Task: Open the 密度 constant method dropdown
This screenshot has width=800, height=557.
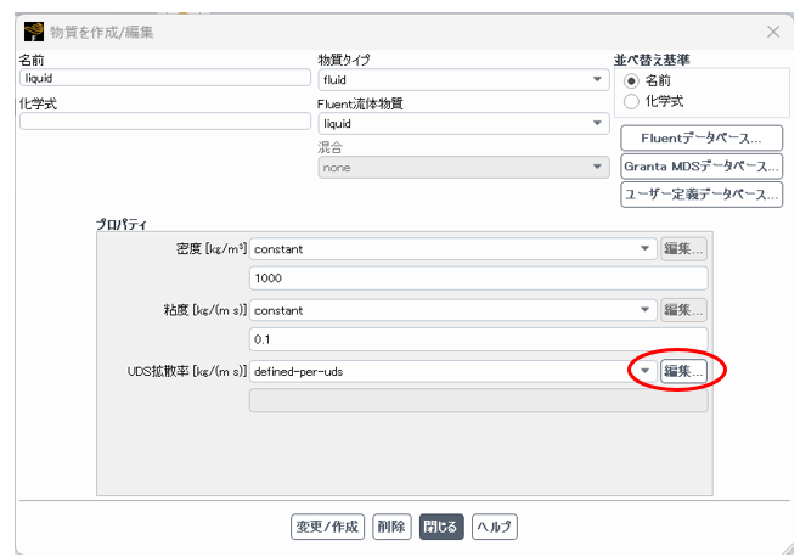Action: (453, 249)
